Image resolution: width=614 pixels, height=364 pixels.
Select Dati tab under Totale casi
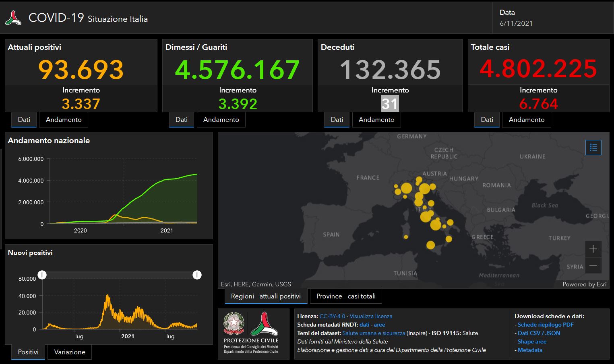click(487, 119)
